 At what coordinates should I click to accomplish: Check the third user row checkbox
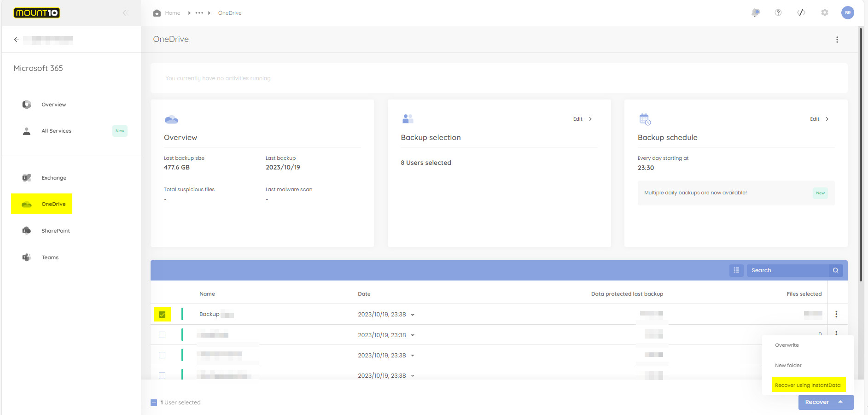tap(162, 355)
